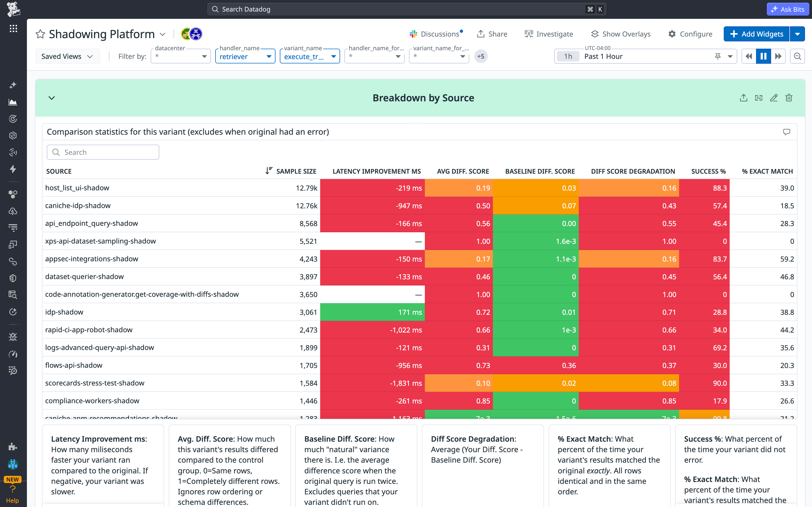The width and height of the screenshot is (812, 507).
Task: Click the pin icon in time selector
Action: (x=718, y=56)
